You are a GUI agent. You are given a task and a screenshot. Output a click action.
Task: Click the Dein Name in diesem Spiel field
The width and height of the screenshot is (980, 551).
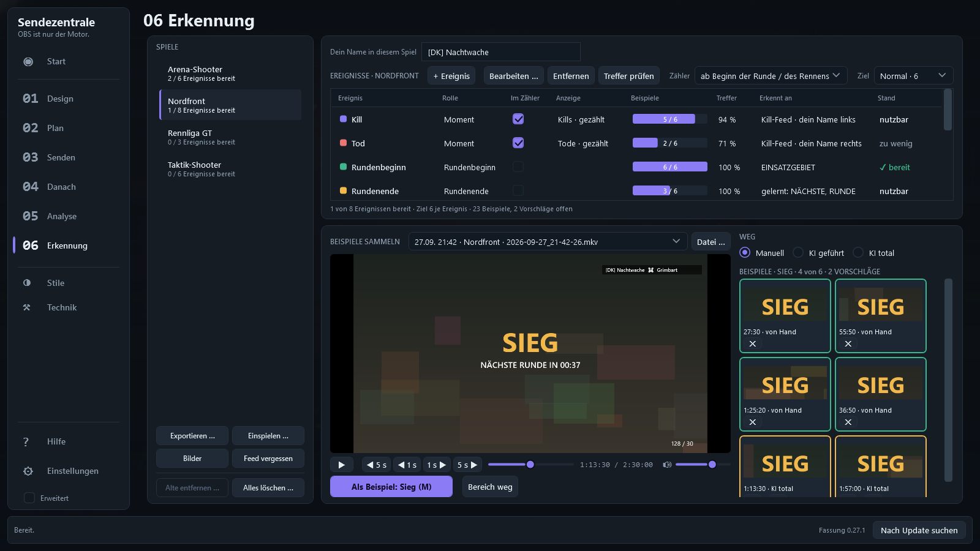point(500,52)
